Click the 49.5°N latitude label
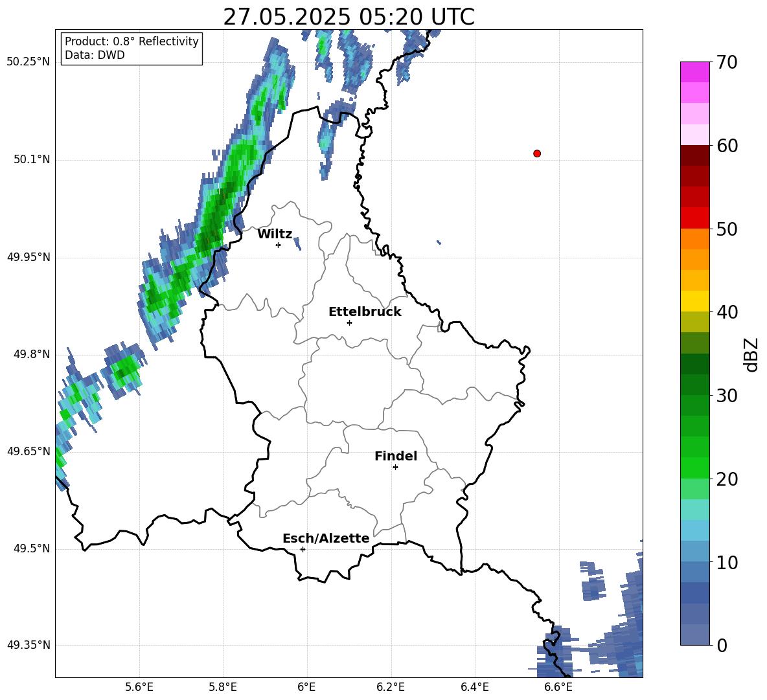 pos(32,548)
